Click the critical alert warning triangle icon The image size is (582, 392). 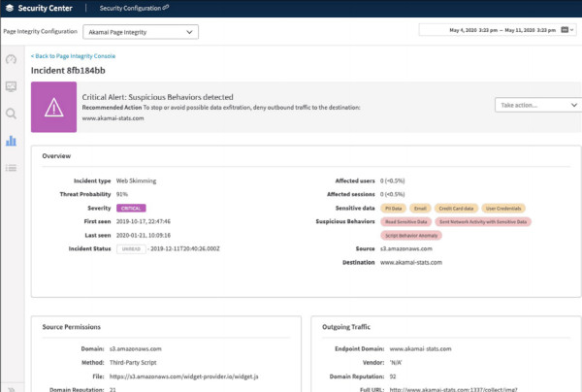(x=53, y=107)
